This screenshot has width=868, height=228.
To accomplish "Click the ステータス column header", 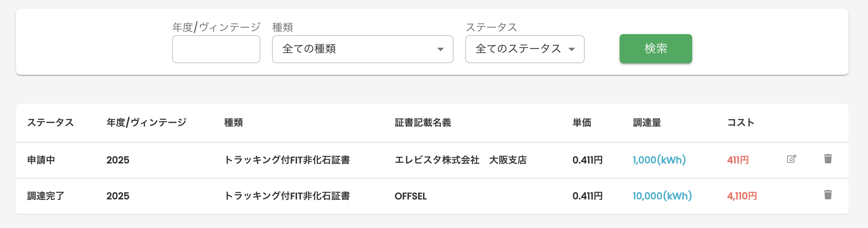I will pos(50,123).
